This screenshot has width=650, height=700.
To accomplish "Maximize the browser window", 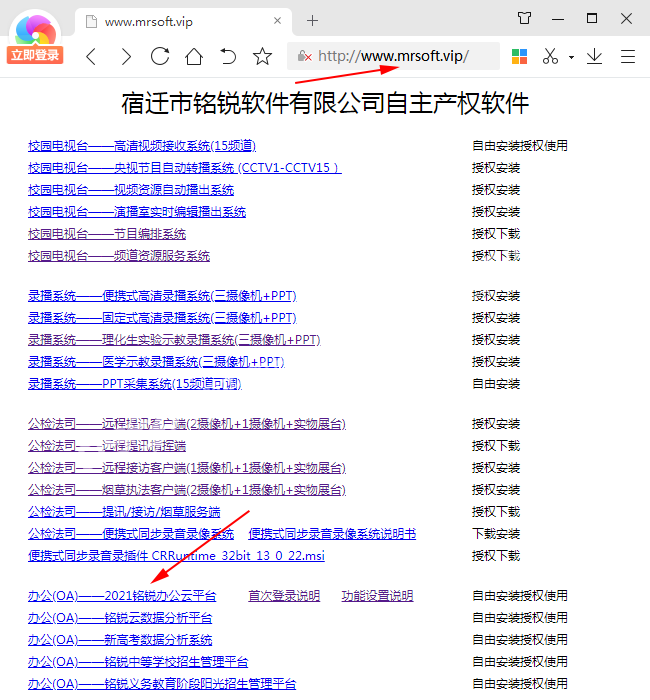I will (x=592, y=18).
